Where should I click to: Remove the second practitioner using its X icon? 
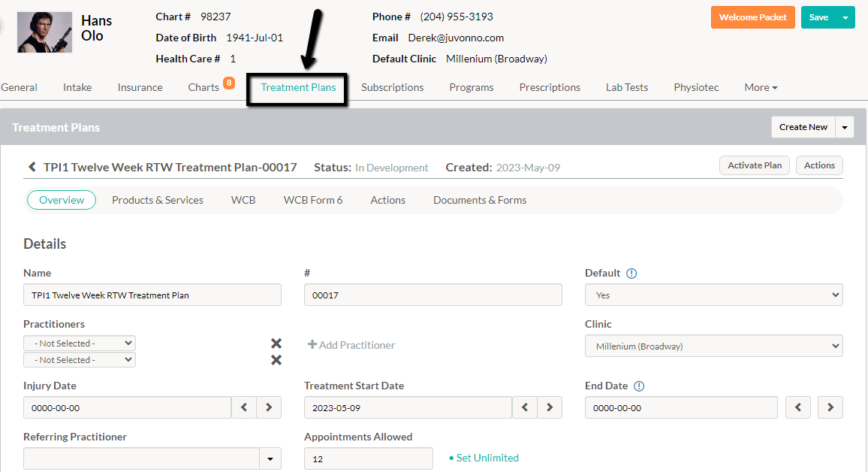[x=276, y=360]
